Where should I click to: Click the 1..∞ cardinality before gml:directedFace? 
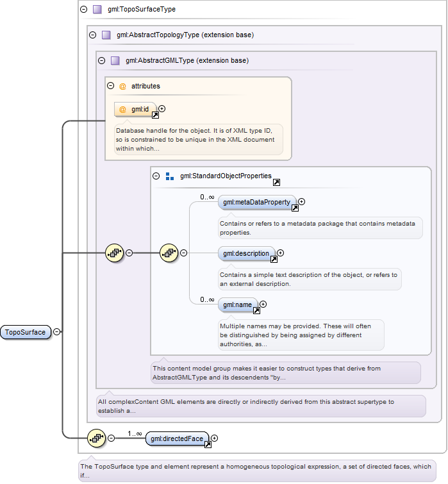(135, 434)
